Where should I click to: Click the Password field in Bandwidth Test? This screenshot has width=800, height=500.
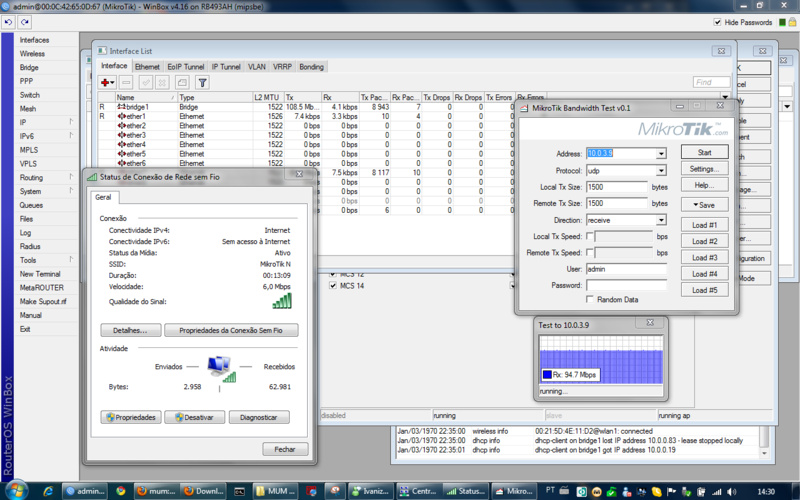626,285
